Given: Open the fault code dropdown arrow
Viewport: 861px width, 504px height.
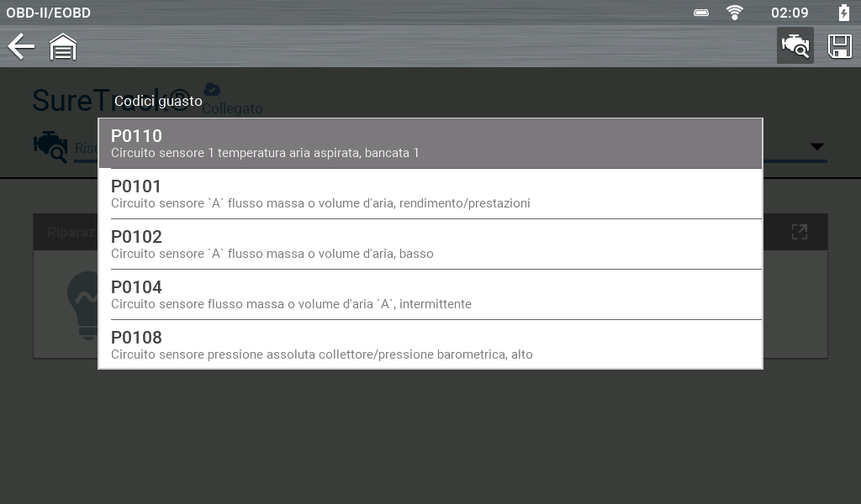Looking at the screenshot, I should tap(816, 146).
